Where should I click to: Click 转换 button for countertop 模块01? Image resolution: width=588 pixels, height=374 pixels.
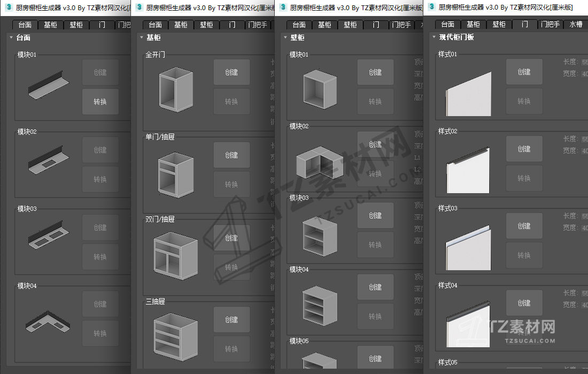tap(100, 102)
